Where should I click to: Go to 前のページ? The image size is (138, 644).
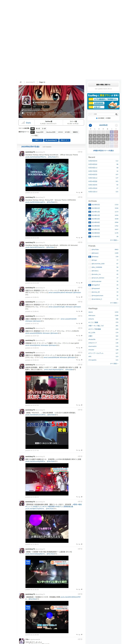click(x=38, y=140)
